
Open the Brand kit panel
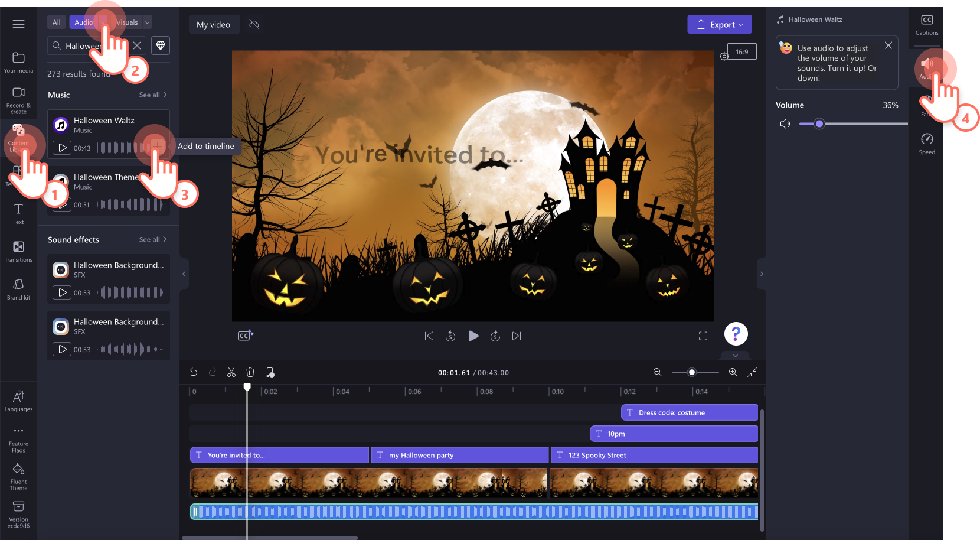click(x=18, y=289)
